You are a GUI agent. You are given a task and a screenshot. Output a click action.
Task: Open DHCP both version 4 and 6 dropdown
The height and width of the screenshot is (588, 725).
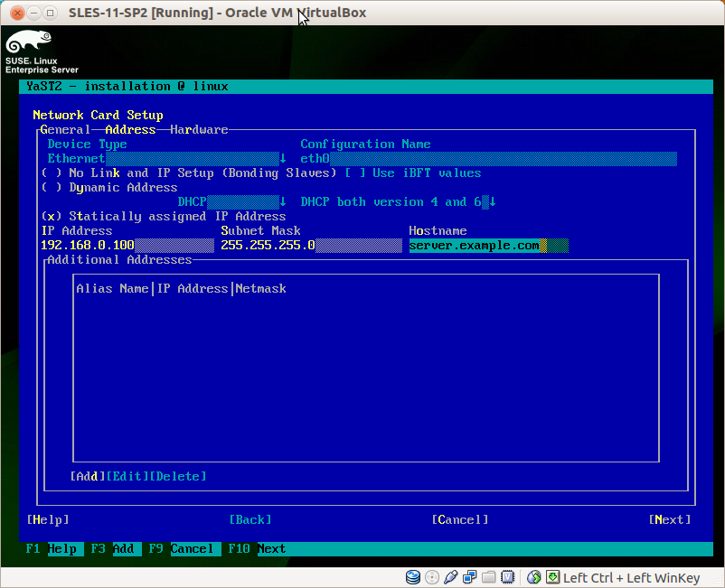click(x=398, y=202)
